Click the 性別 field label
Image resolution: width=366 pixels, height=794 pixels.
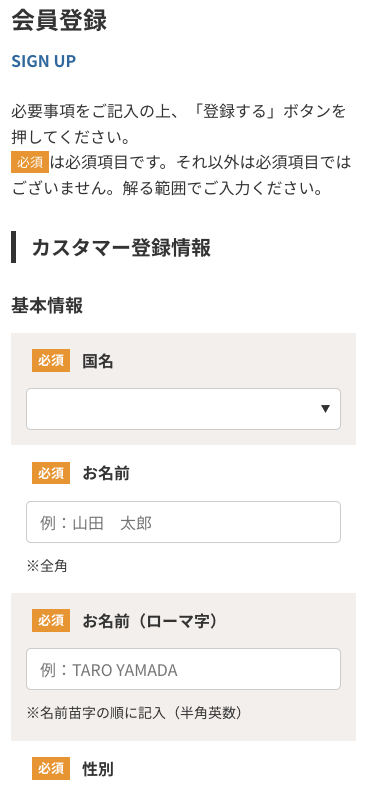coord(98,769)
